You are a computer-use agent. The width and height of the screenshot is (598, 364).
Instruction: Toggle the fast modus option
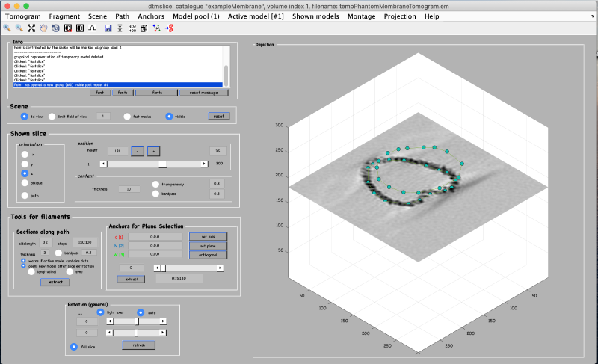pos(127,117)
